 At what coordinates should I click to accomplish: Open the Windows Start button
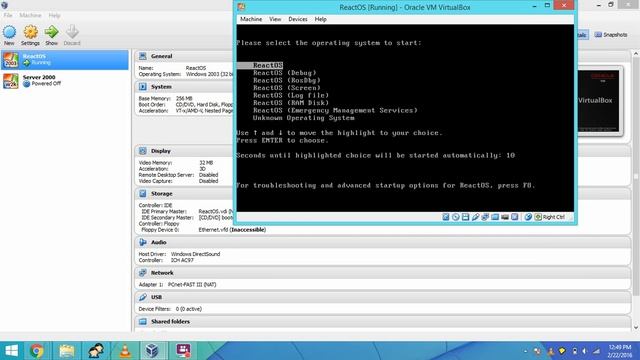(11, 351)
